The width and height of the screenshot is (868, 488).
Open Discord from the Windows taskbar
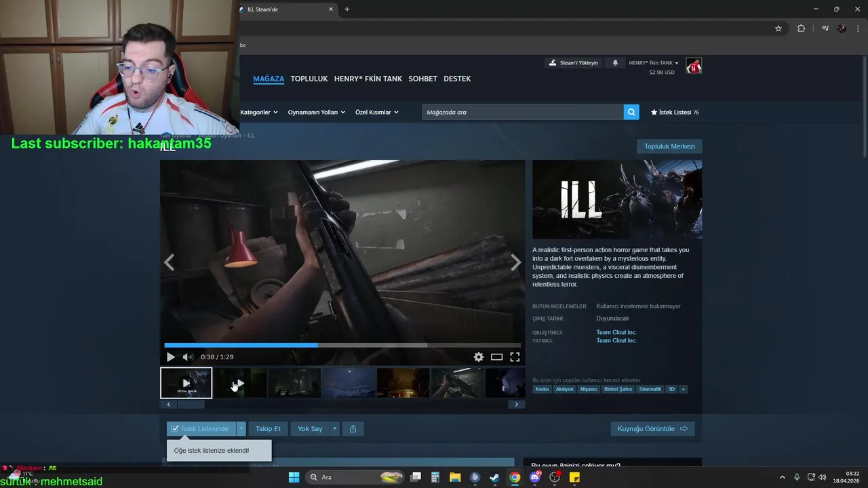[x=535, y=477]
